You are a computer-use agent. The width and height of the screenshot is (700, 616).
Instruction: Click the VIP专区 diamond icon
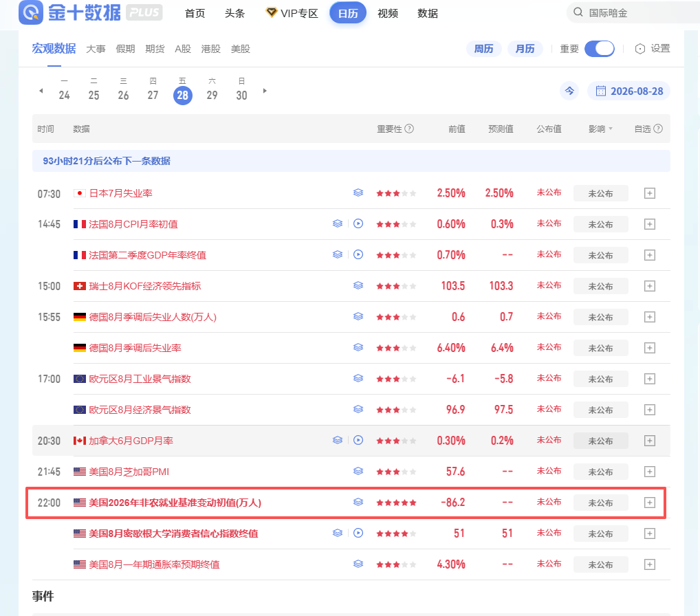click(x=271, y=12)
